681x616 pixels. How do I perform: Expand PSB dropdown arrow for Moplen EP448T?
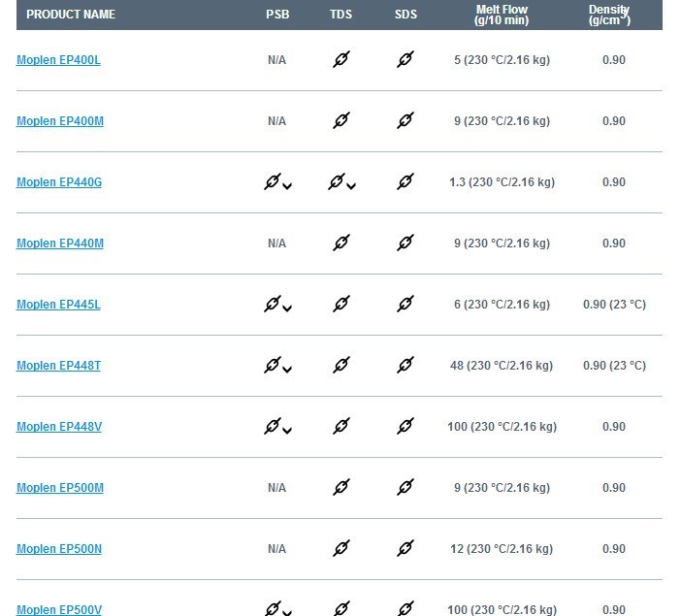(287, 370)
